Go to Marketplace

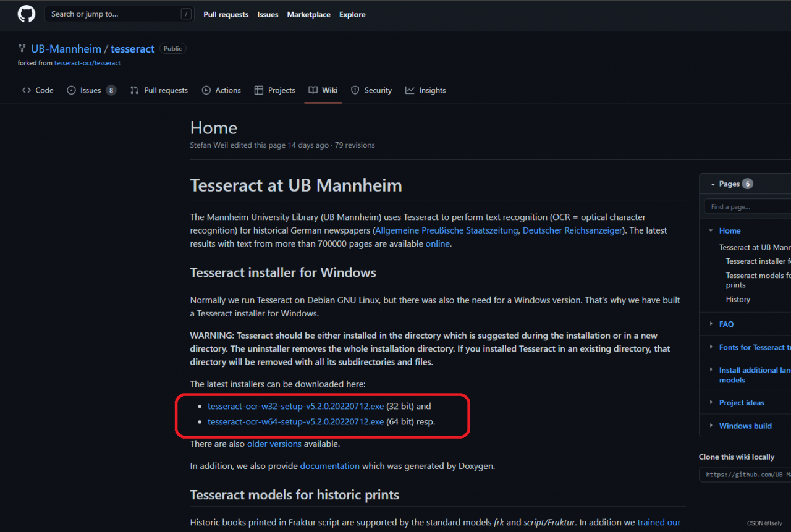pos(308,14)
